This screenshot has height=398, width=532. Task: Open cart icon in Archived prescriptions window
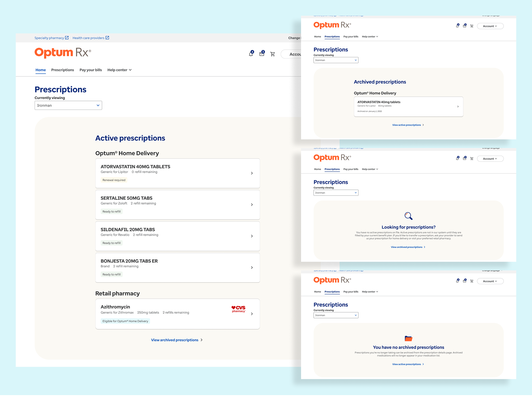pyautogui.click(x=472, y=26)
